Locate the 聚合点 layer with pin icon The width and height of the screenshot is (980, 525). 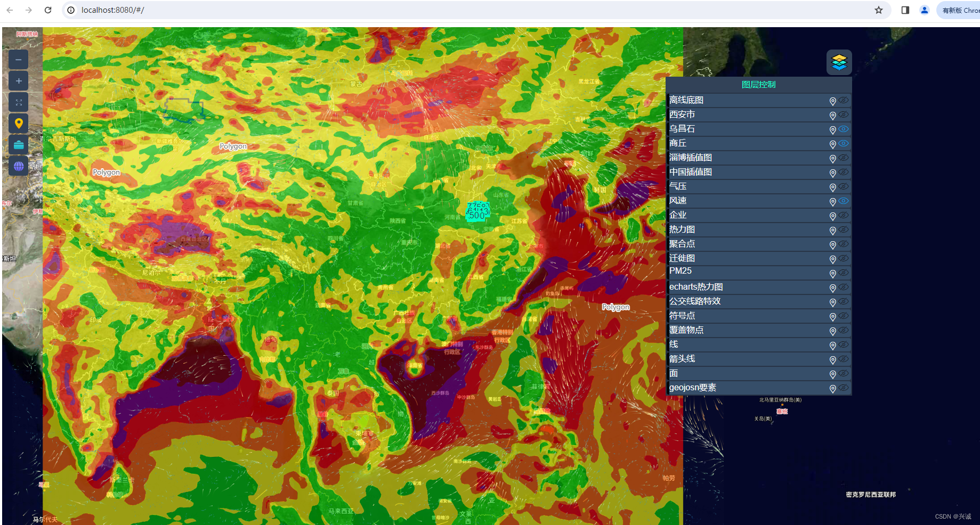coord(832,245)
